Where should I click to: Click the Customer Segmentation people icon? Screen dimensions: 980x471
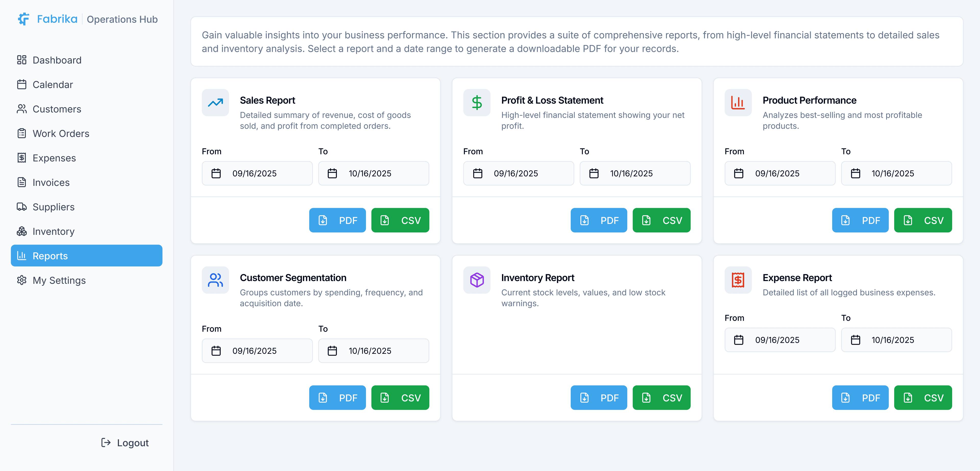tap(215, 280)
